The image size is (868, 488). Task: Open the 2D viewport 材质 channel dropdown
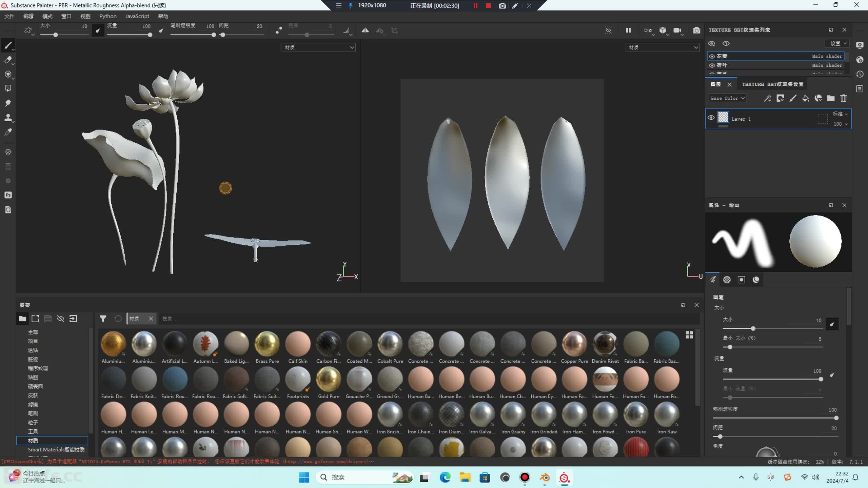[x=663, y=47]
